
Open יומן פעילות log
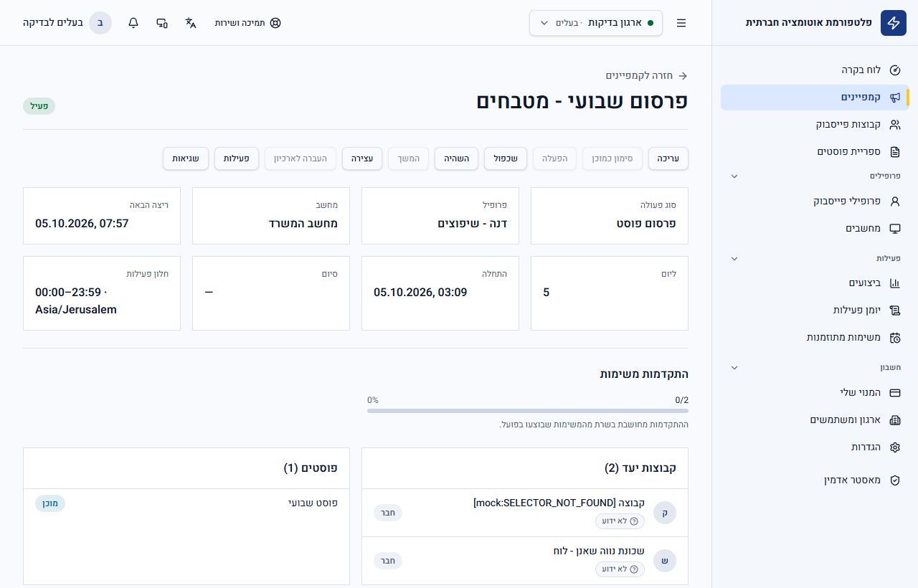[x=815, y=310]
